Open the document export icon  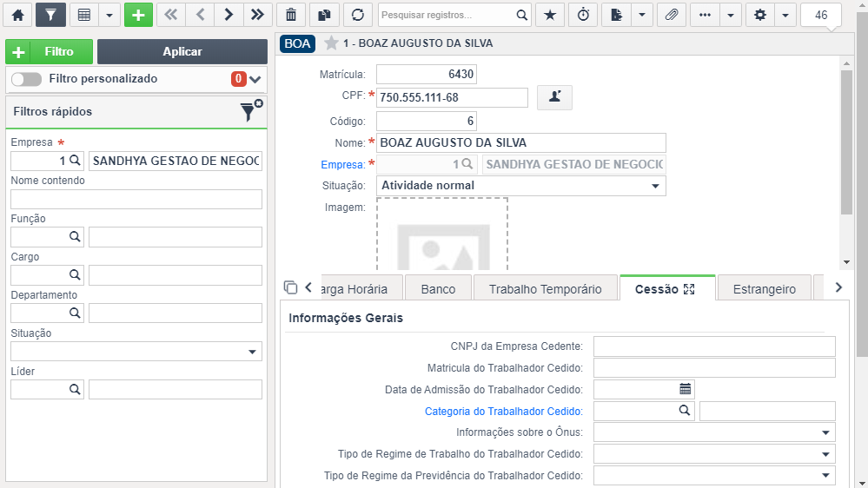(617, 15)
